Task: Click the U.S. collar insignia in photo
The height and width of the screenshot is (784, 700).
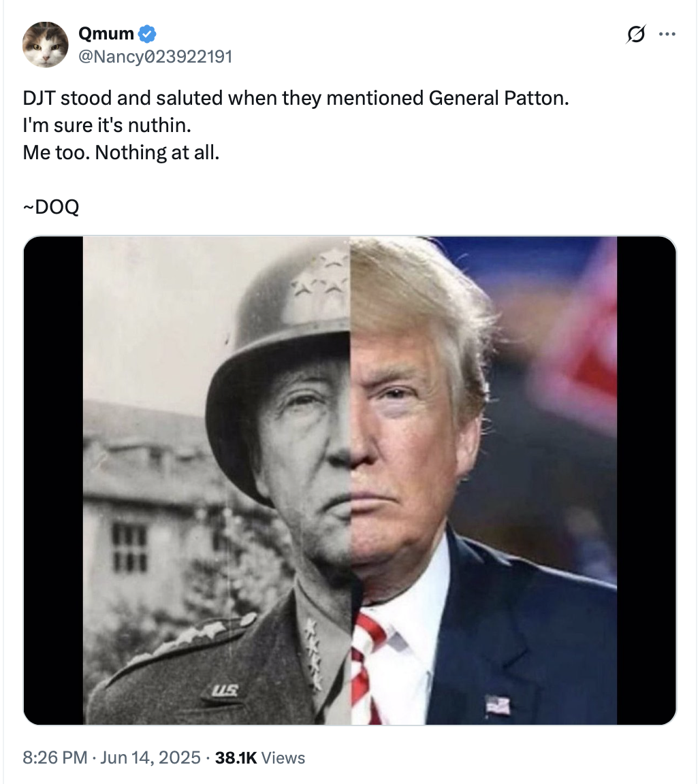Action: click(225, 691)
